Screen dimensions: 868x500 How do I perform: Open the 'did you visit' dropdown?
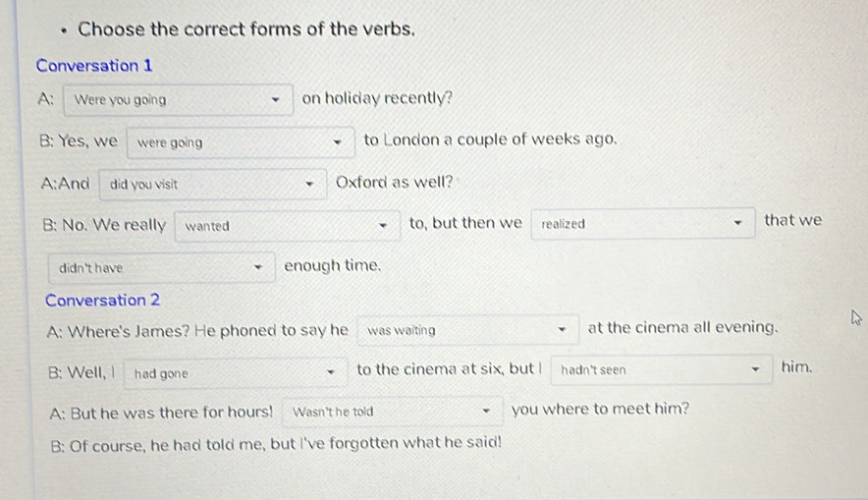tap(212, 184)
